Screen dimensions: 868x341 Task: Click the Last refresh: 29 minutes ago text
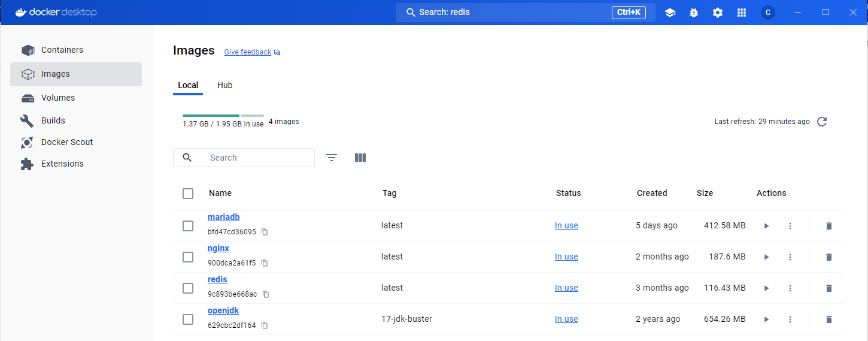coord(762,122)
